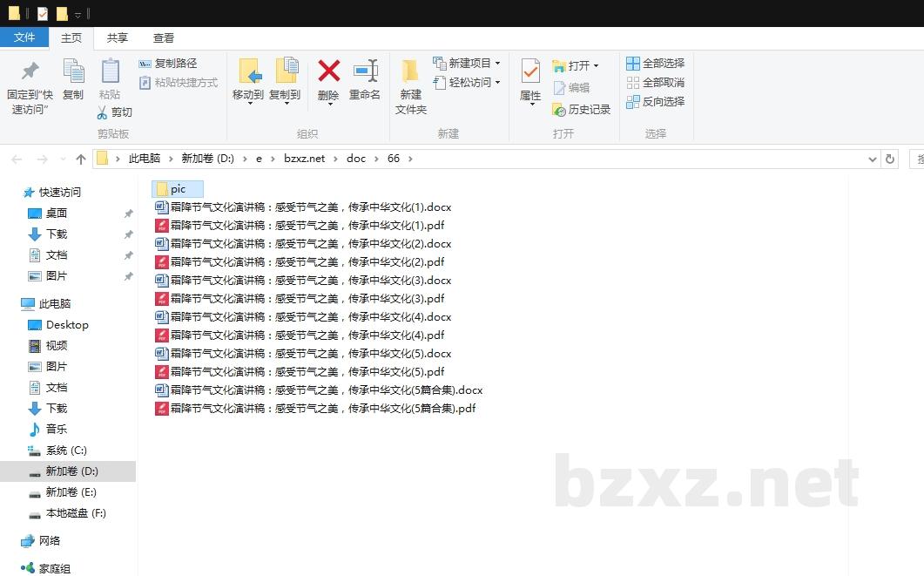This screenshot has width=924, height=576.
Task: Click Copy Path (复制路径) button
Action: coord(168,64)
